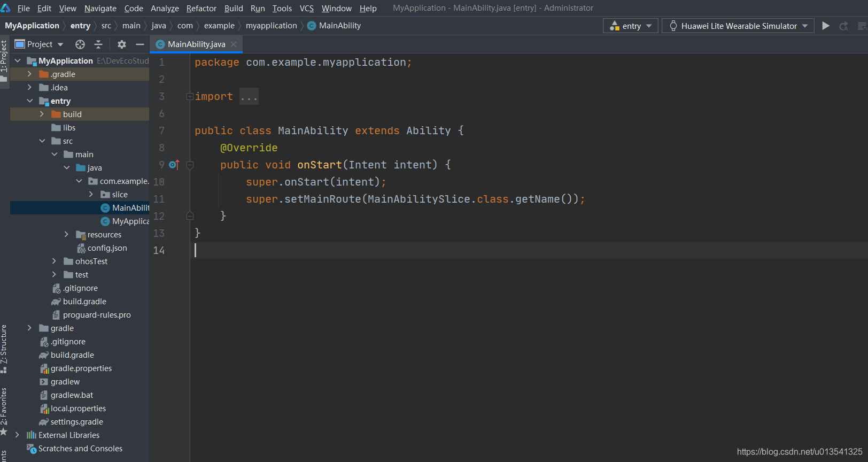
Task: Open the Refactor menu
Action: pos(201,8)
